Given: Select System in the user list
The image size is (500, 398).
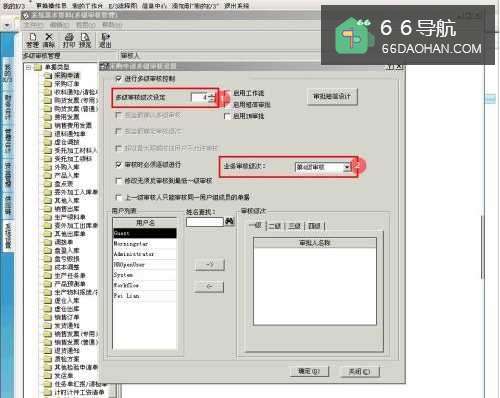Looking at the screenshot, I should (x=145, y=275).
